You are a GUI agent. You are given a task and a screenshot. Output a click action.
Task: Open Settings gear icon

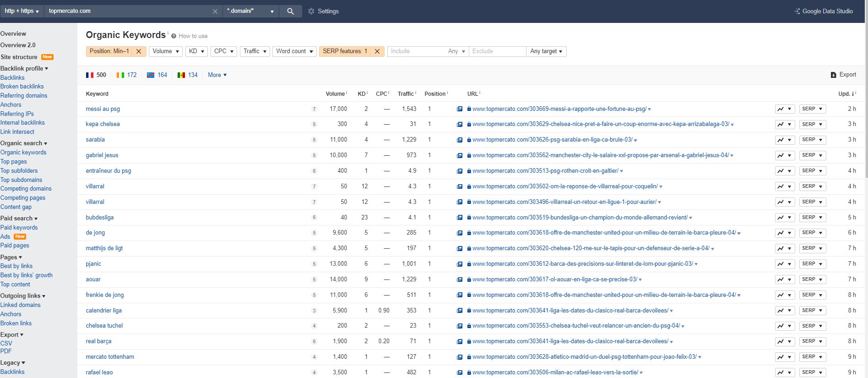tap(311, 11)
